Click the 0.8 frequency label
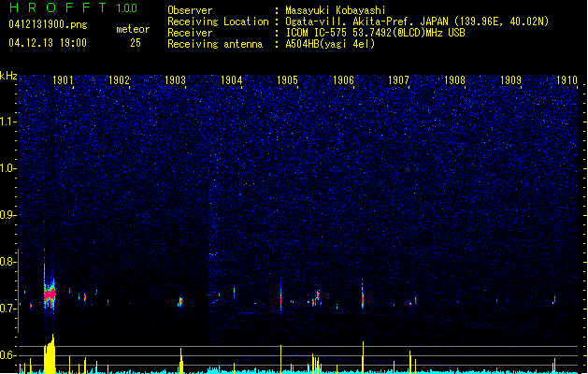This screenshot has width=588, height=374. point(8,262)
